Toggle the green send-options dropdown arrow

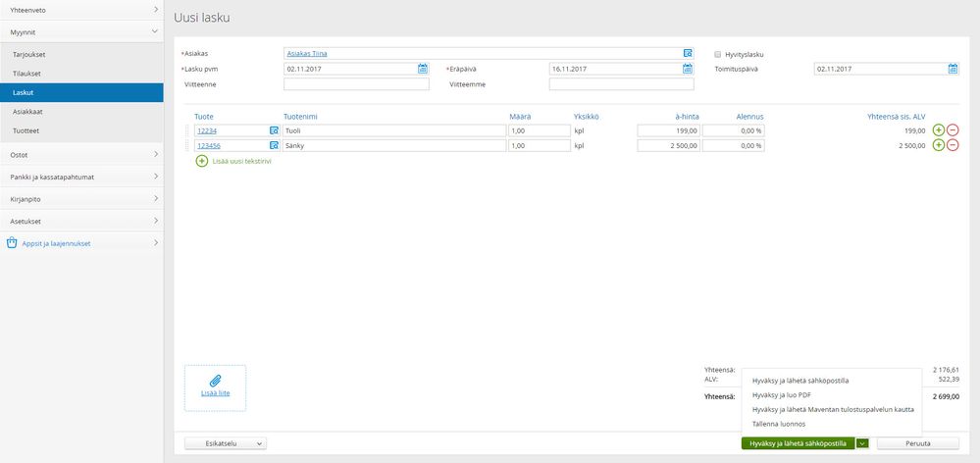pos(862,443)
